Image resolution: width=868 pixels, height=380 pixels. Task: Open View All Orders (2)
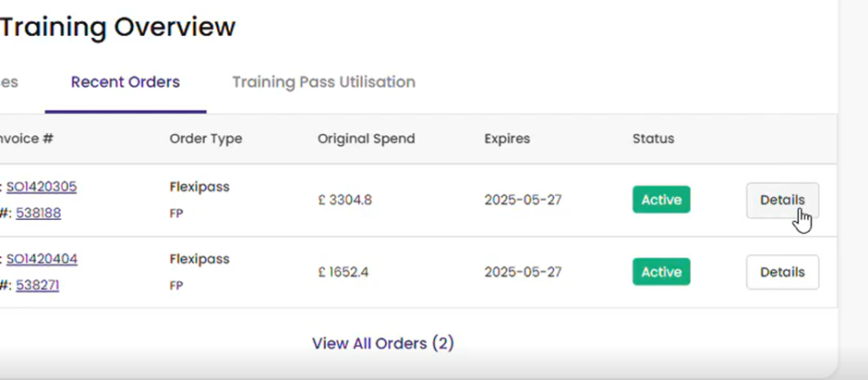383,343
